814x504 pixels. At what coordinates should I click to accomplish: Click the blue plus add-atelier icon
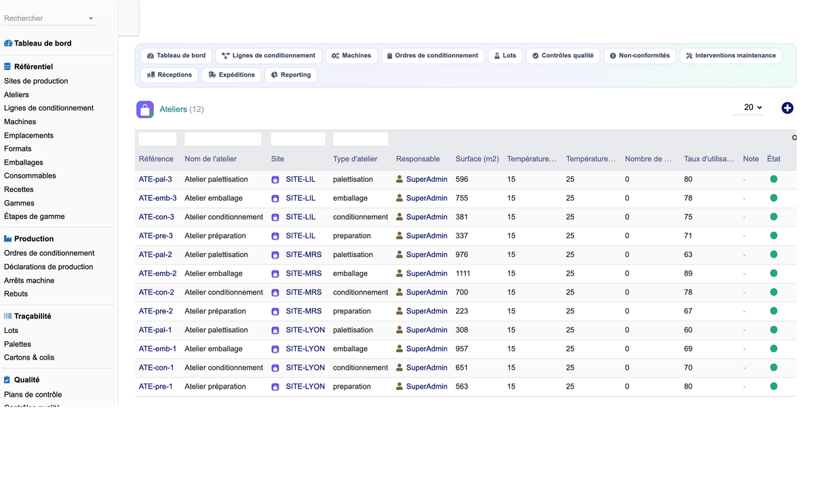pyautogui.click(x=787, y=108)
